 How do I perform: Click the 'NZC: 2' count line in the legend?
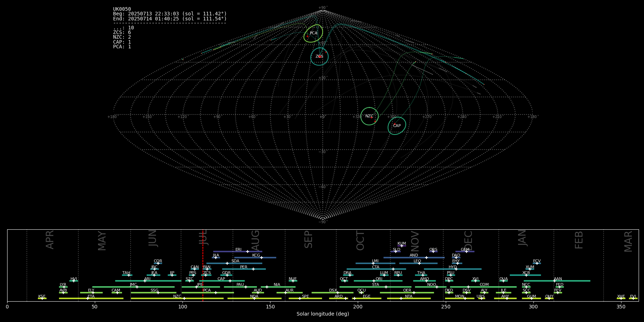(x=122, y=37)
